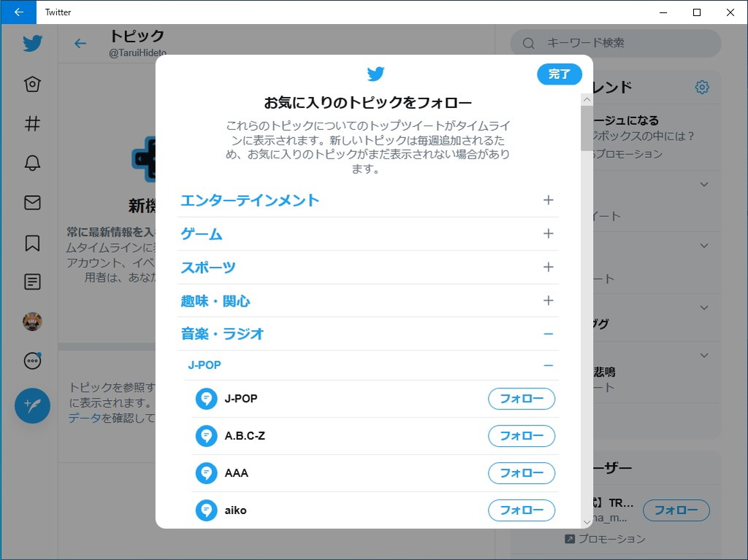This screenshot has height=560, width=748.
Task: Open the More options (...) sidebar icon
Action: point(32,361)
